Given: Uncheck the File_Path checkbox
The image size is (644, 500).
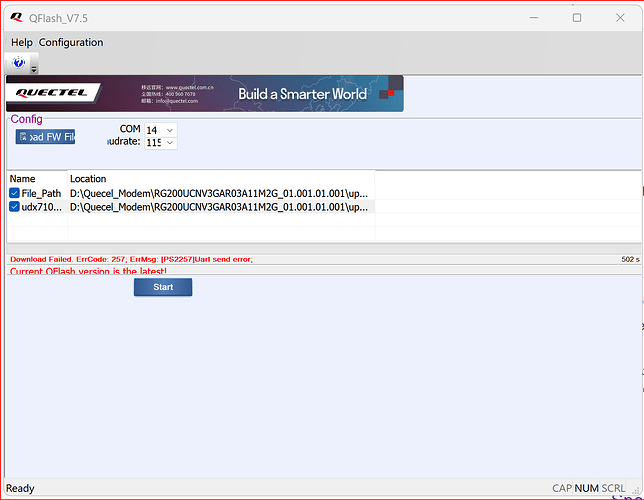Looking at the screenshot, I should point(15,193).
